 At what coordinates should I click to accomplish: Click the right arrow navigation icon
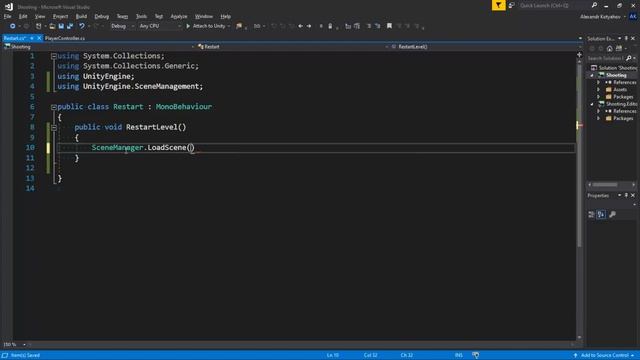click(x=309, y=26)
